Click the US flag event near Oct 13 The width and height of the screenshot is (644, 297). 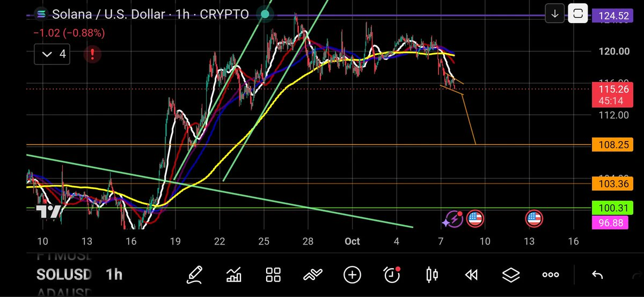[x=533, y=218]
